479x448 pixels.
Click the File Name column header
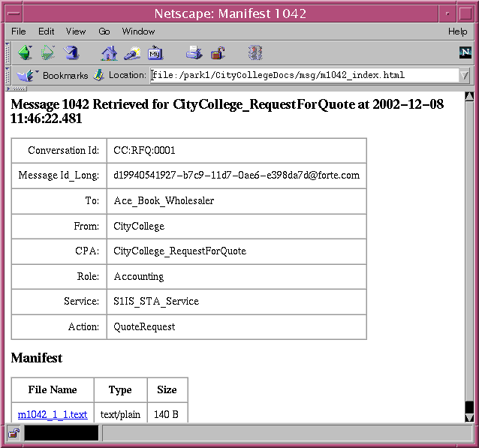point(53,389)
